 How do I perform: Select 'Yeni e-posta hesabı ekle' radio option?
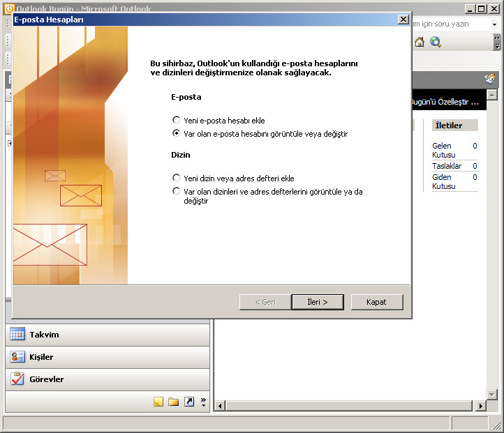(176, 120)
